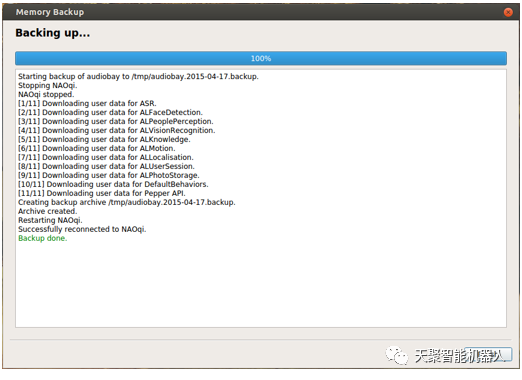Click the [1/11] ASR download line
The width and height of the screenshot is (522, 380).
(87, 103)
